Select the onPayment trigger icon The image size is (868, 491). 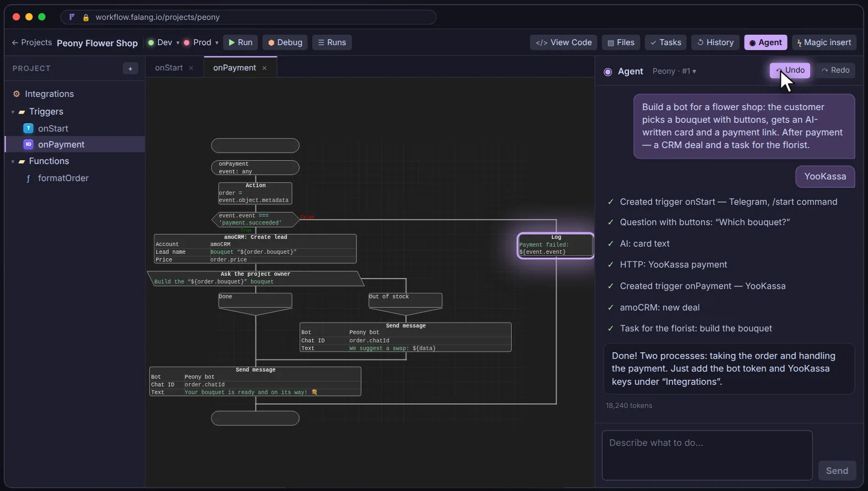[29, 144]
